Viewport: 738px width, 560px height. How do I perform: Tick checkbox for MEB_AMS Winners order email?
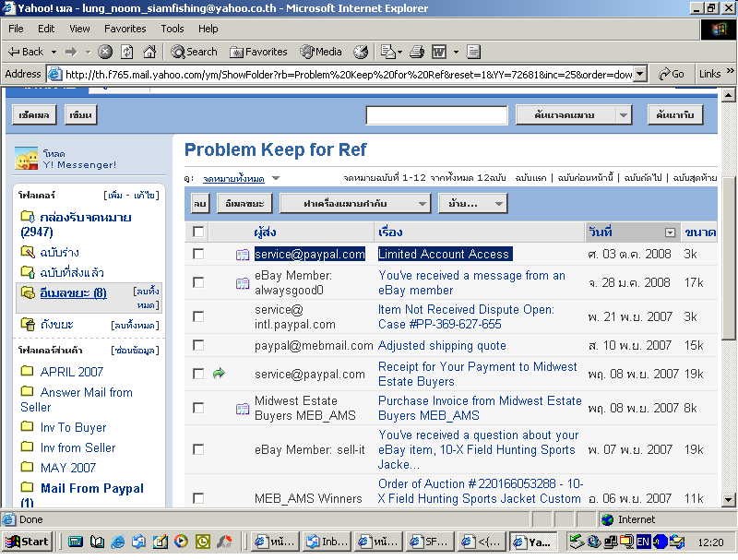pyautogui.click(x=198, y=498)
